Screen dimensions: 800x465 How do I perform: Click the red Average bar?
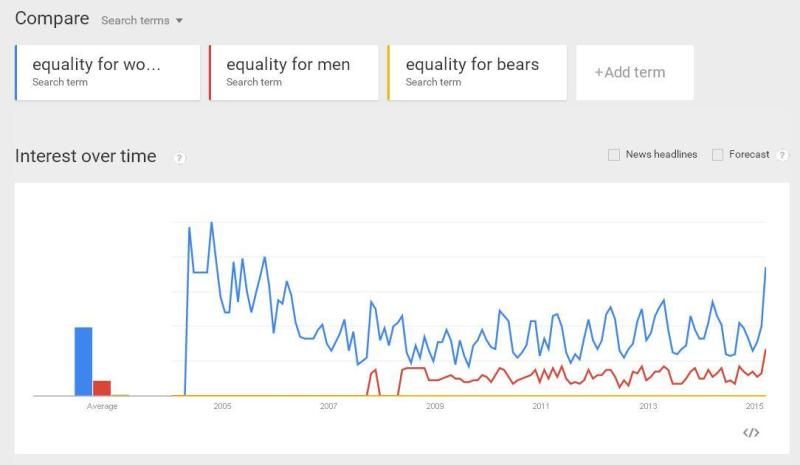tap(101, 388)
